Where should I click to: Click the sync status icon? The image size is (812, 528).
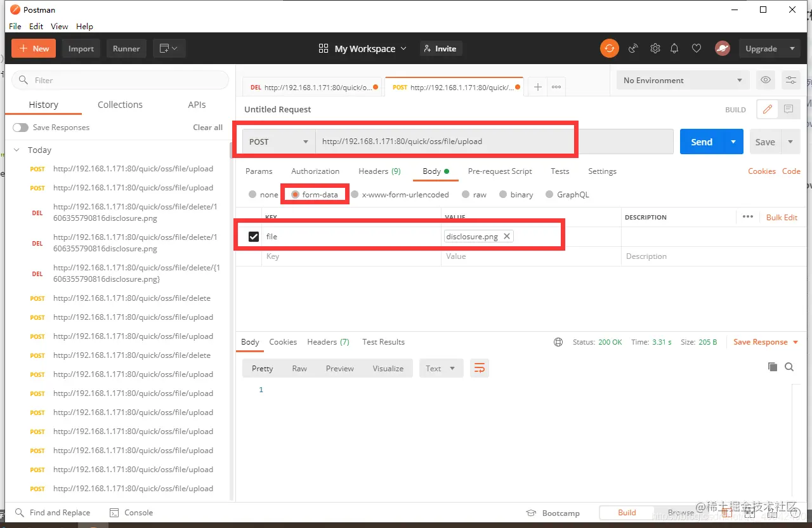click(609, 48)
